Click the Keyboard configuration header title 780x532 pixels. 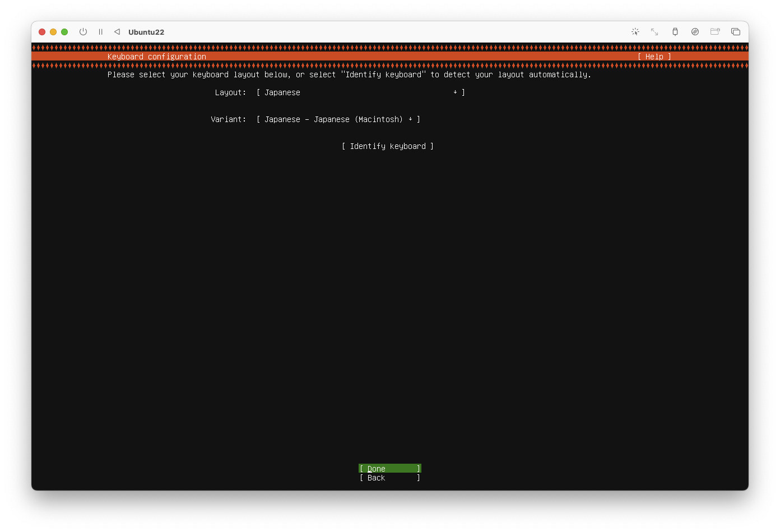pos(157,57)
